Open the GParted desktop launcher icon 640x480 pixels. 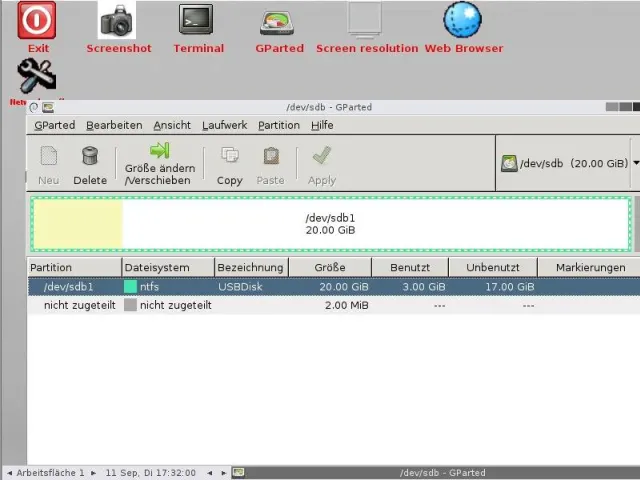pos(279,21)
